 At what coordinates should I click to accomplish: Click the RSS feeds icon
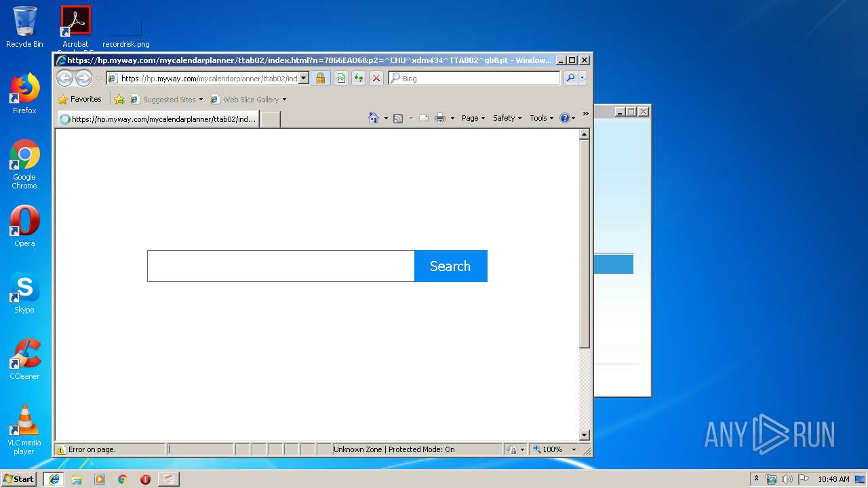(x=398, y=118)
